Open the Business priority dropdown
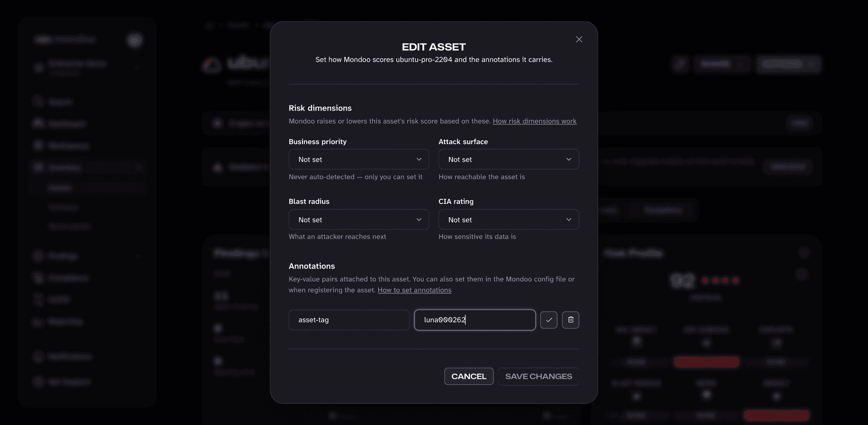This screenshot has height=425, width=868. (x=359, y=159)
